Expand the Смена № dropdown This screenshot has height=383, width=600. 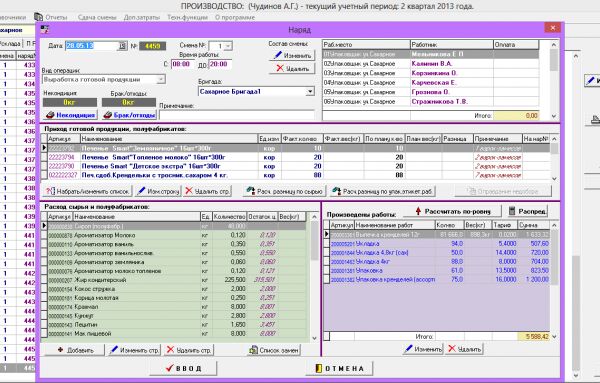click(x=228, y=46)
